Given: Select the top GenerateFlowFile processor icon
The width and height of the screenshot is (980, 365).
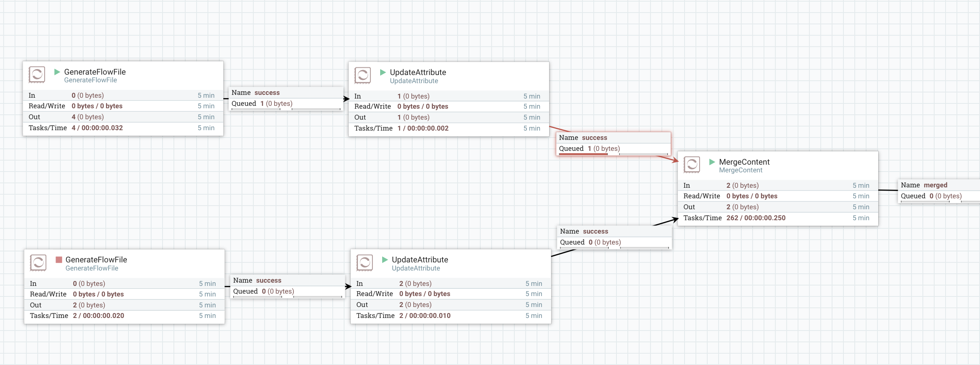Looking at the screenshot, I should pos(37,75).
